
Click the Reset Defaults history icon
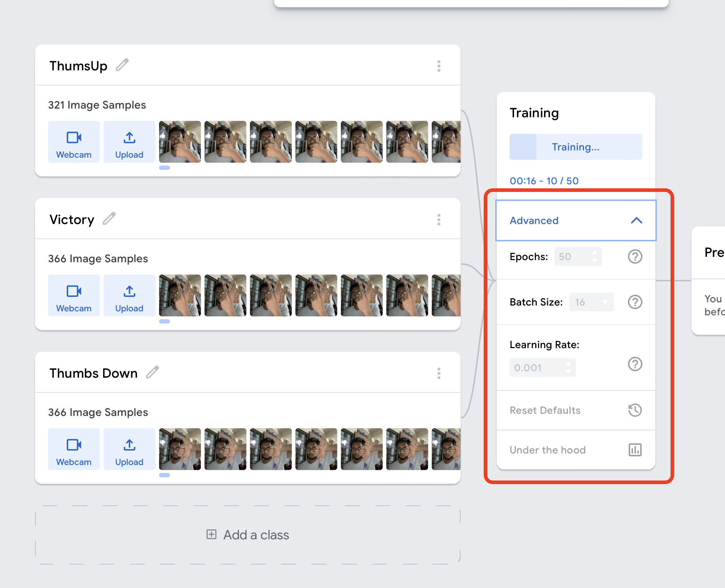click(x=635, y=410)
